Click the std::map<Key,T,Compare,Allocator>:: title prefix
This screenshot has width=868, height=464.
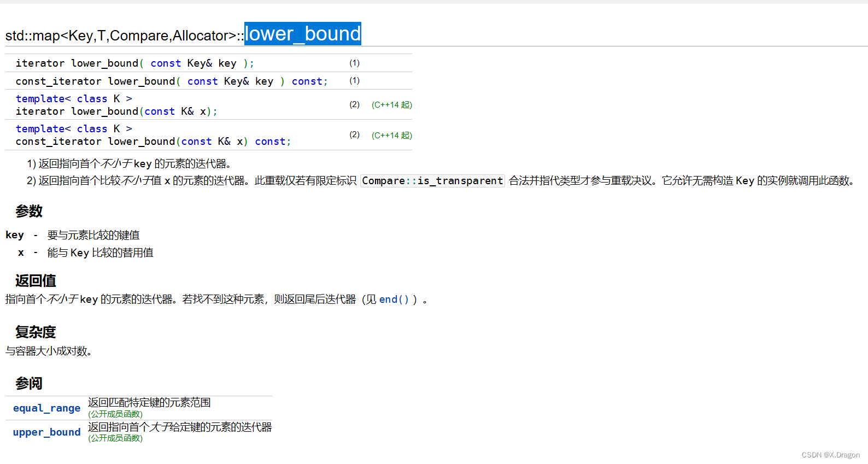pyautogui.click(x=125, y=36)
